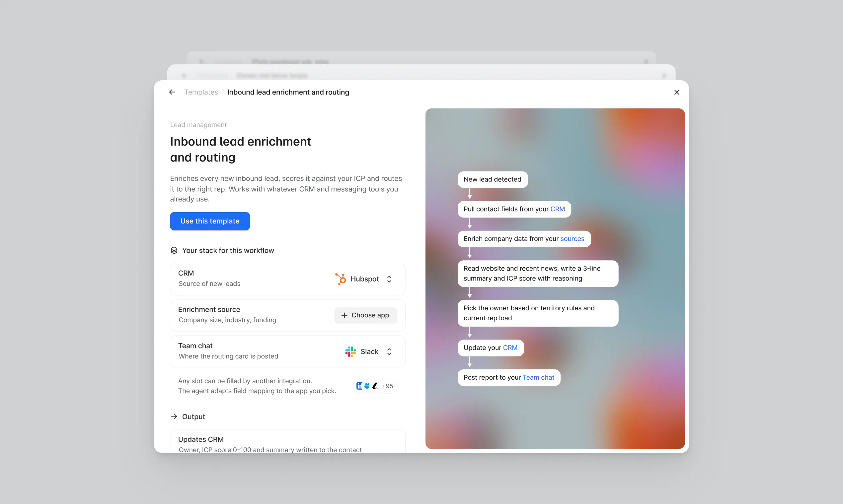Click the breadcrumb title 'Inbound lead enrichment and routing'
Viewport: 843px width, 504px height.
point(288,92)
